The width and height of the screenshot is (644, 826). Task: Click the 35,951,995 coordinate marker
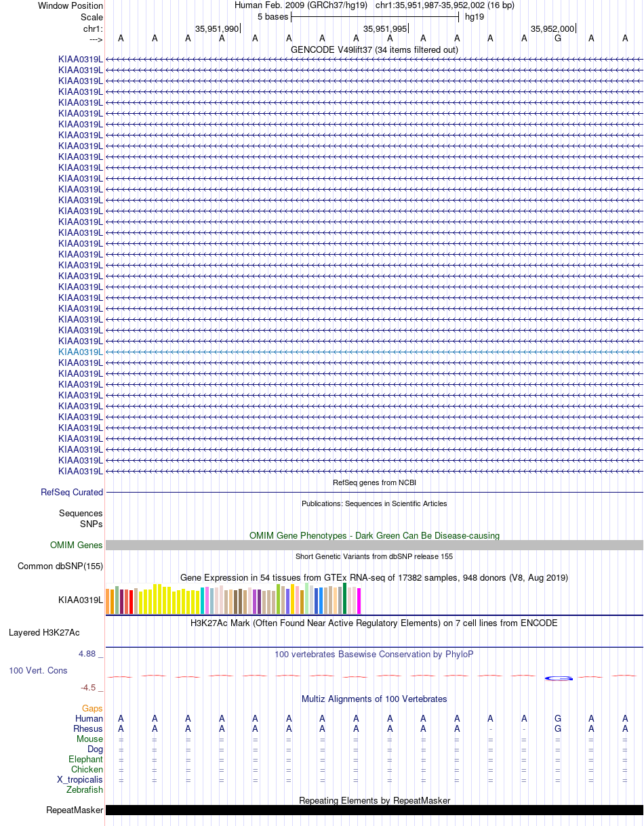pos(385,28)
